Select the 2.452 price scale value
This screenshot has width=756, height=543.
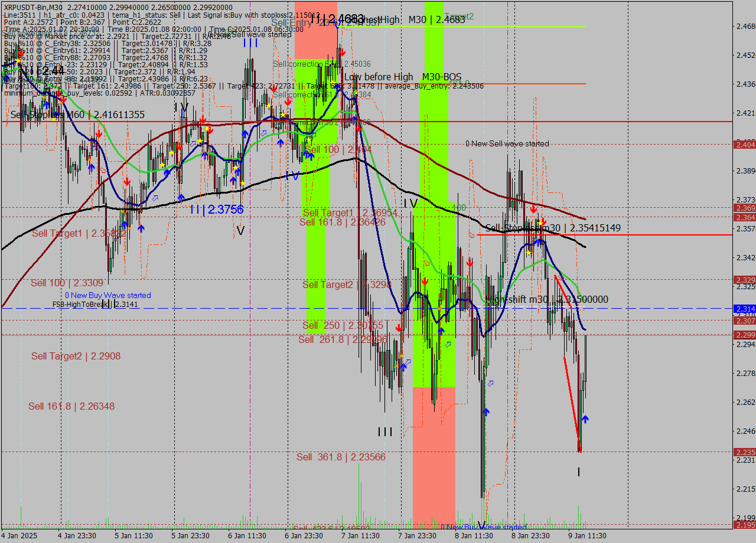pos(745,55)
